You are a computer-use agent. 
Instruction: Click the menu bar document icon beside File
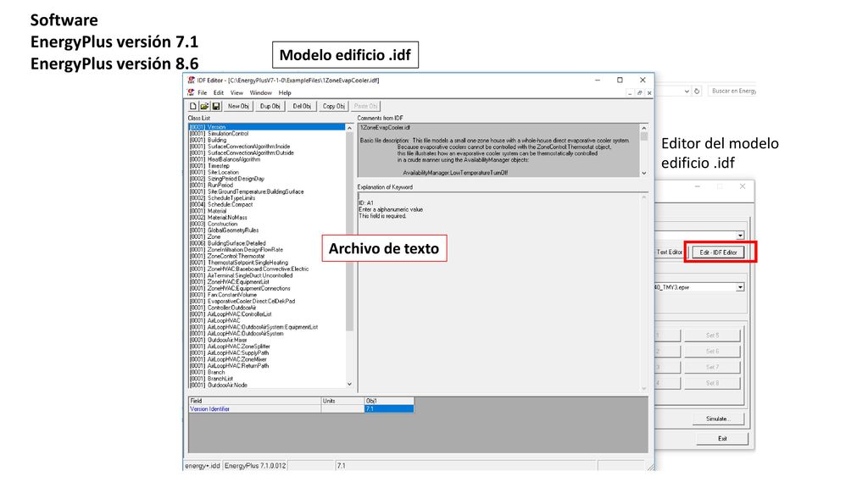tap(191, 93)
